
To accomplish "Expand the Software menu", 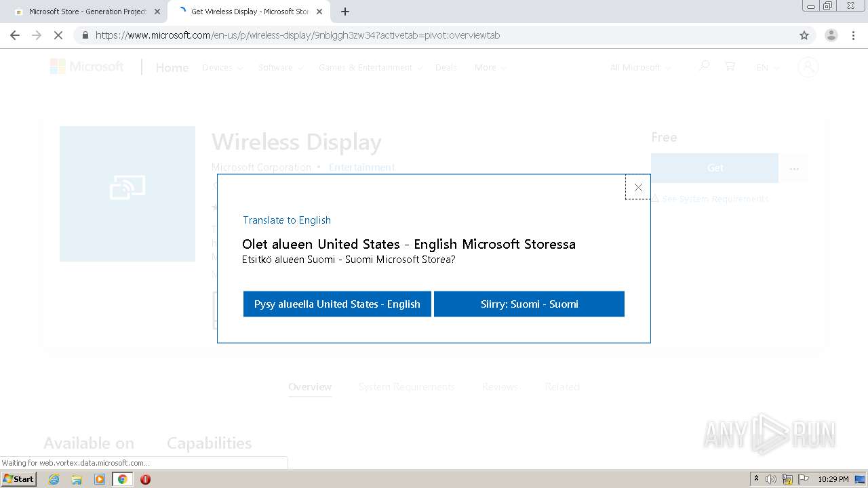I will 281,68.
